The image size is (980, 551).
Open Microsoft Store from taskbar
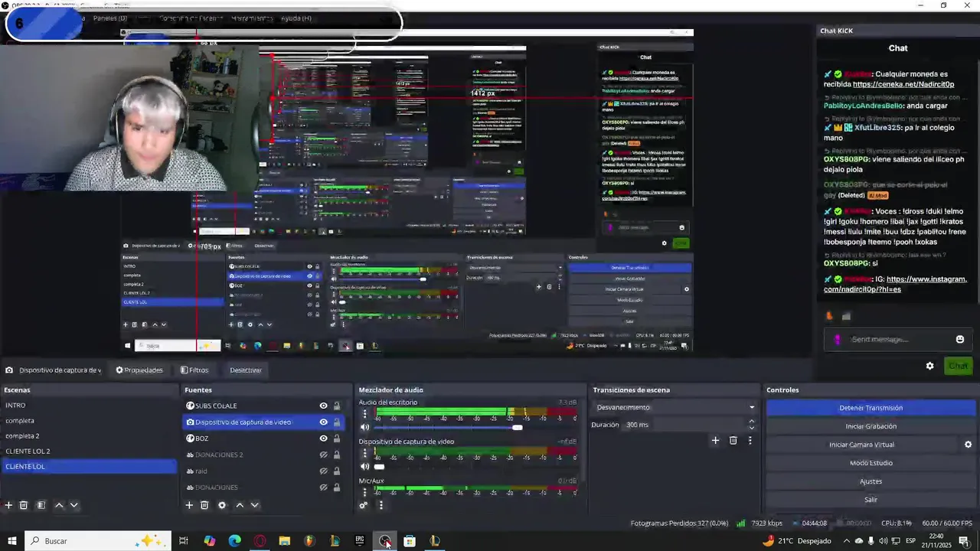[x=410, y=541]
